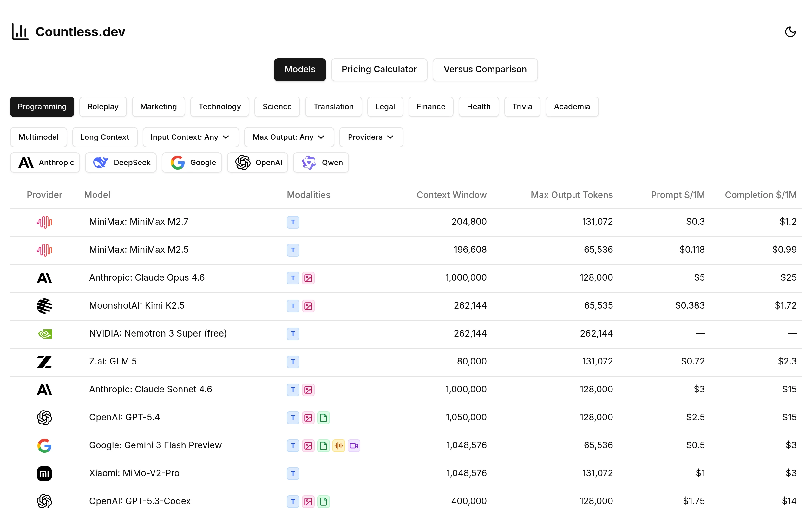The image size is (812, 508).
Task: Sort by Prompt $/1M column header
Action: [678, 195]
